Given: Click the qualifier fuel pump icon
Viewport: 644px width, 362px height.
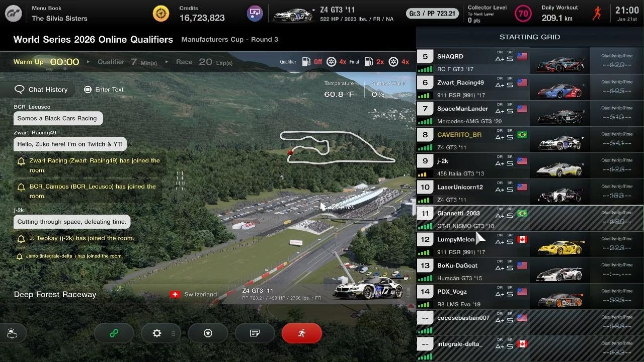Looking at the screenshot, I should click(x=306, y=62).
